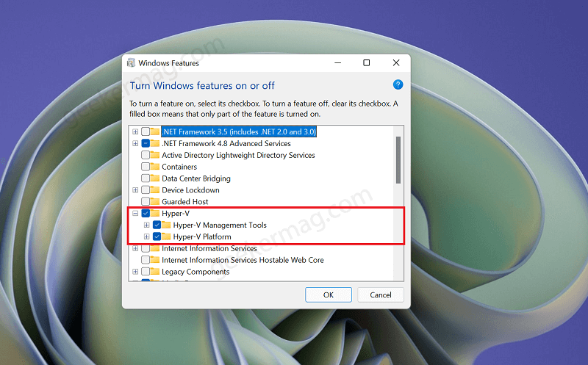Expand the Hyper-V Platform node
The height and width of the screenshot is (365, 588).
pyautogui.click(x=146, y=236)
